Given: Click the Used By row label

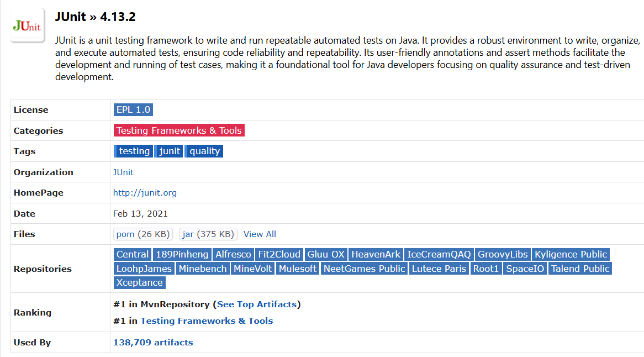Looking at the screenshot, I should tap(32, 342).
